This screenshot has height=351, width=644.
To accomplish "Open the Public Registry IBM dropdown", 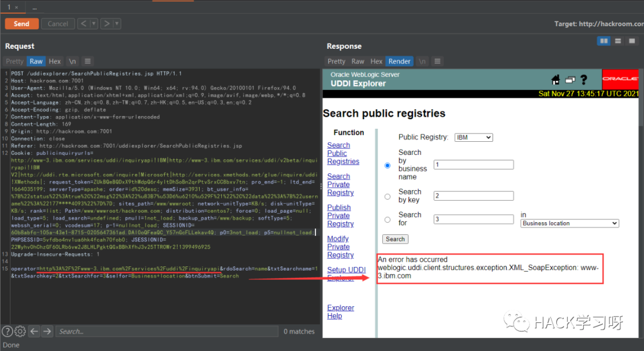I will click(473, 138).
